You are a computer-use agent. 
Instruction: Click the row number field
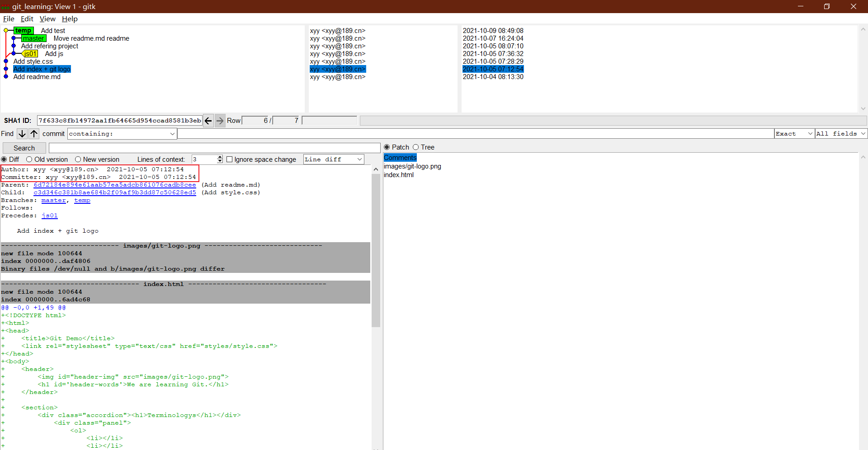pyautogui.click(x=256, y=121)
